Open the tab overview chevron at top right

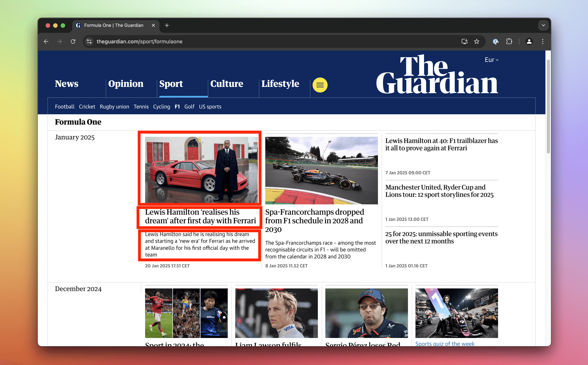pos(543,25)
